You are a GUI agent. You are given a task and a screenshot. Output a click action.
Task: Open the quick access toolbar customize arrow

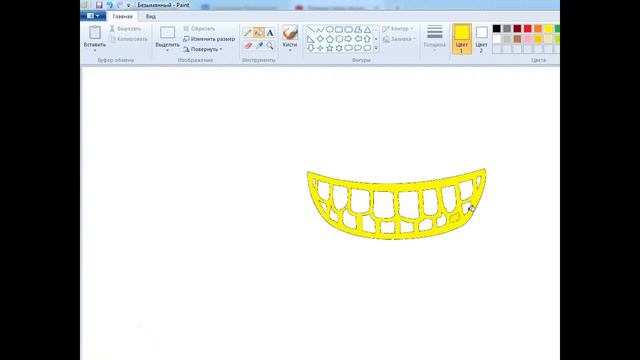coord(129,6)
